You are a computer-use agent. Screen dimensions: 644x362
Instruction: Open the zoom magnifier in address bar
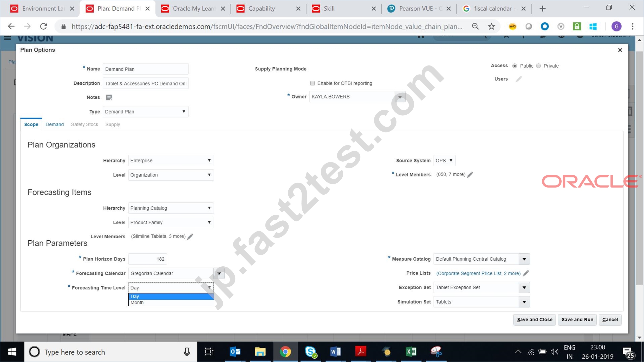coord(475,26)
